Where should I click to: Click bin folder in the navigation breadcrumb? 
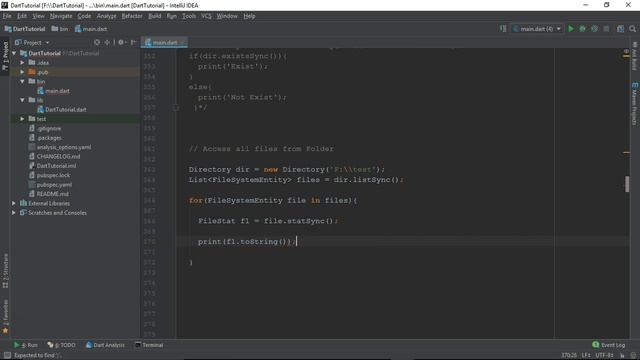click(60, 29)
